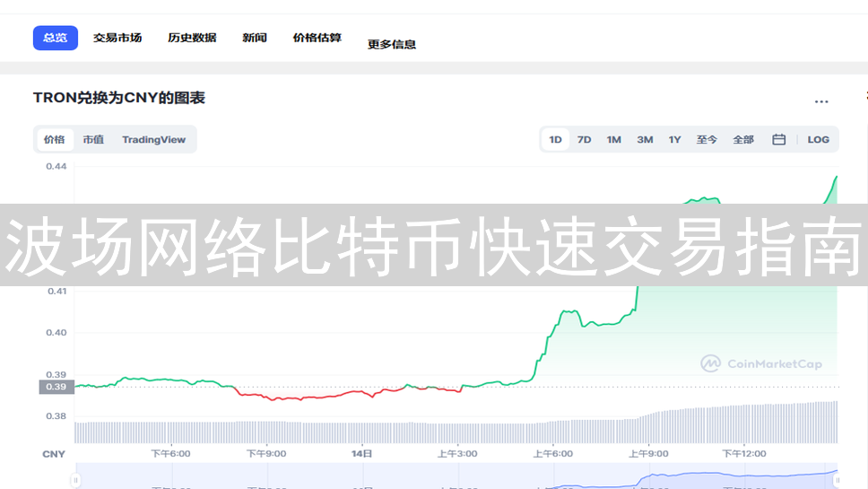Set chart range to 1D

tap(555, 140)
